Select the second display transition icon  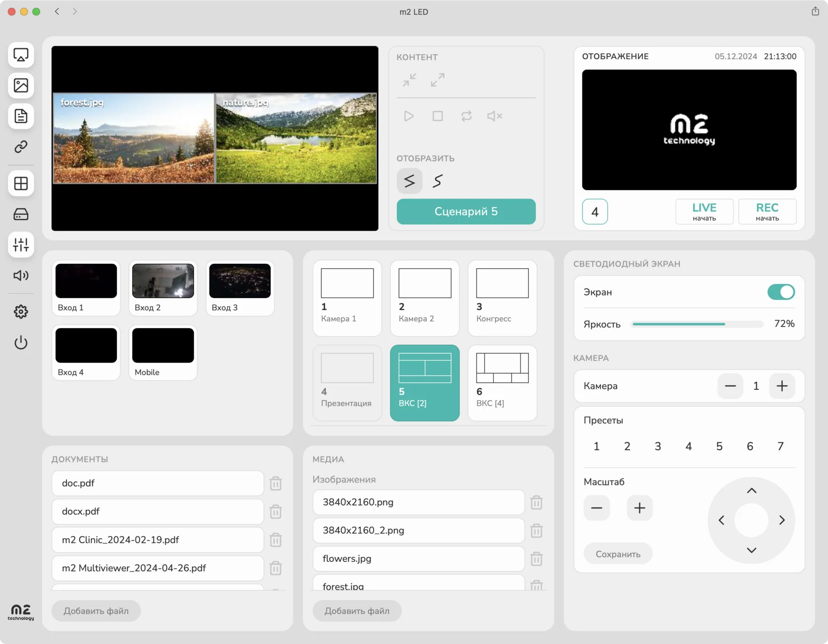coord(438,181)
